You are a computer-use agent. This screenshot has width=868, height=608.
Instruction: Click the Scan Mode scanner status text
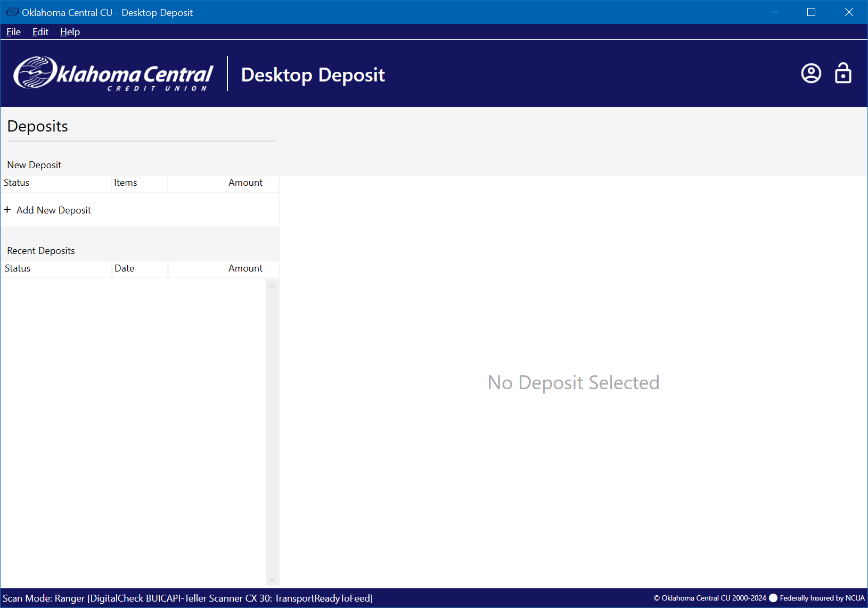point(187,598)
